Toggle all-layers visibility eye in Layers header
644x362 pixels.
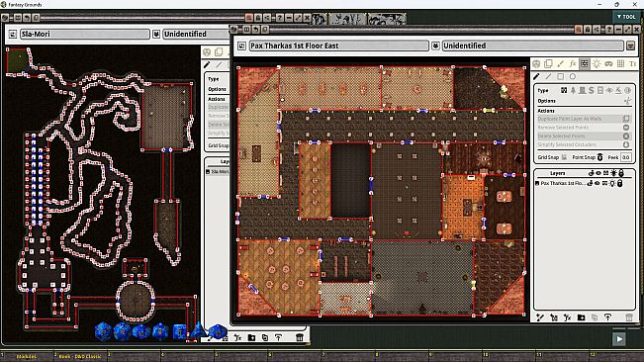click(598, 173)
